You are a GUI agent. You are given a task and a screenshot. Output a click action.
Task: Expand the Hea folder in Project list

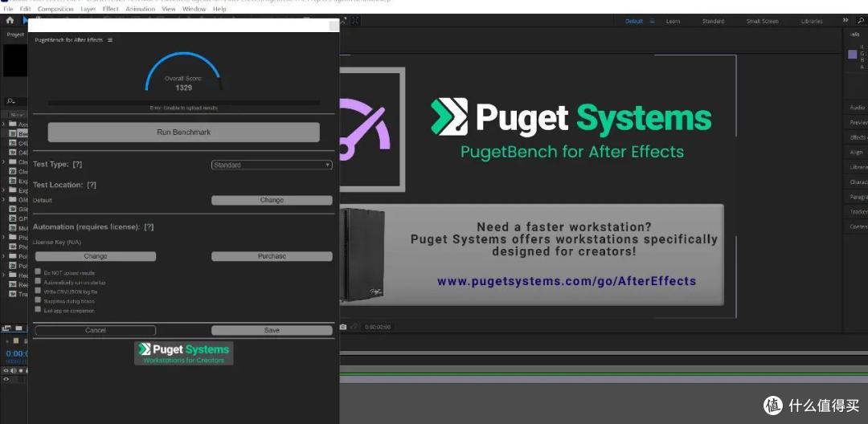pos(5,275)
